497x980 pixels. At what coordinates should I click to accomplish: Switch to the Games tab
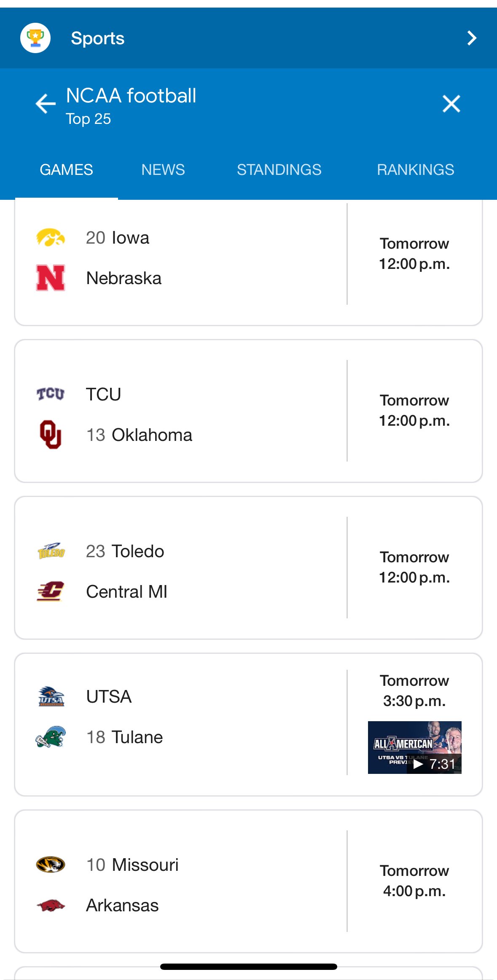(66, 169)
